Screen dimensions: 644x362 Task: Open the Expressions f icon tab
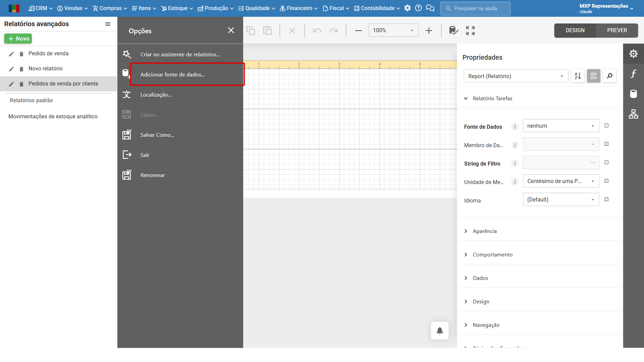(x=633, y=74)
